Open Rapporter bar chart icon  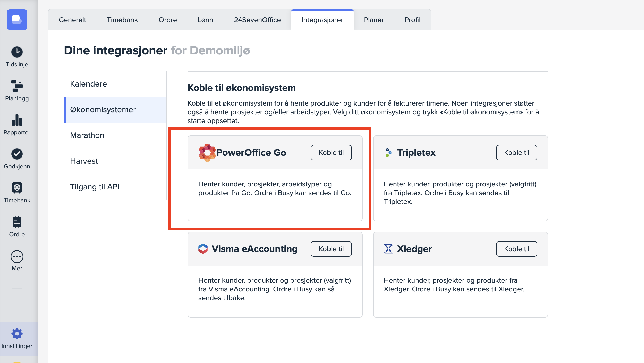pyautogui.click(x=17, y=120)
